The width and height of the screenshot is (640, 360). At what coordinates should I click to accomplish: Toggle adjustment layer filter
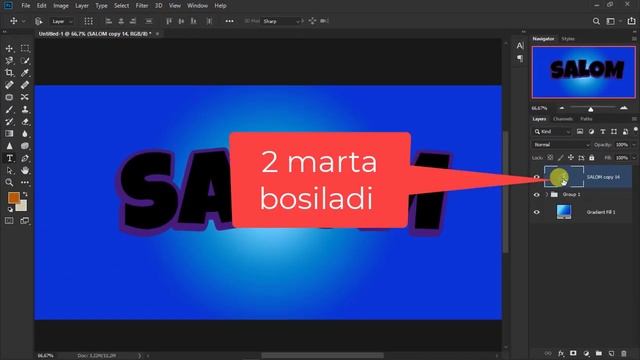pos(591,131)
